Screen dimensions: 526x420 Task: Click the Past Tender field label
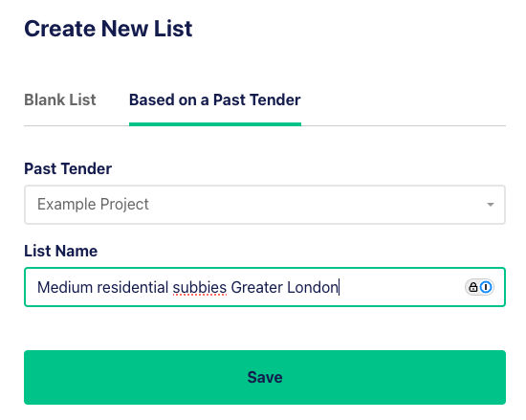point(68,168)
